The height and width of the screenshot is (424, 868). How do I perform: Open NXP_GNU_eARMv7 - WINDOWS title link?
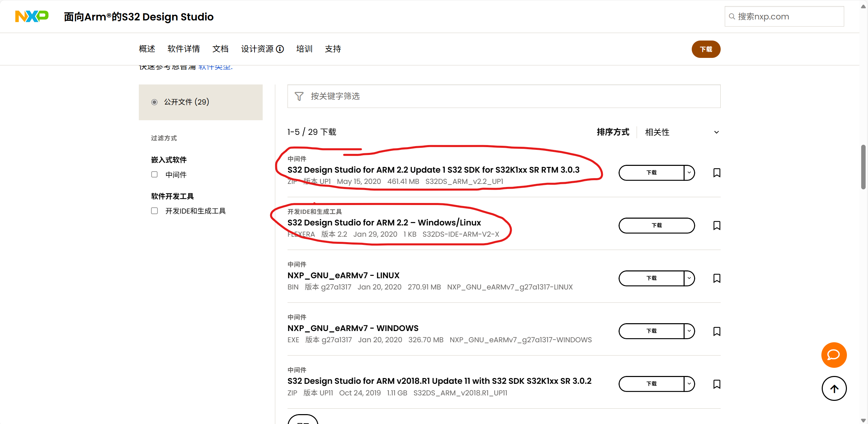coord(353,328)
